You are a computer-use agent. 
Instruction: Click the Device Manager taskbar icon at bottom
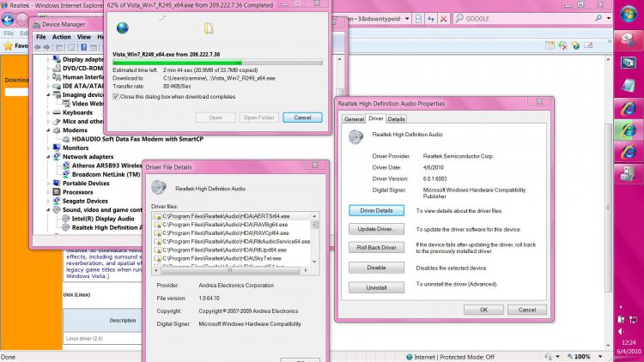(628, 174)
